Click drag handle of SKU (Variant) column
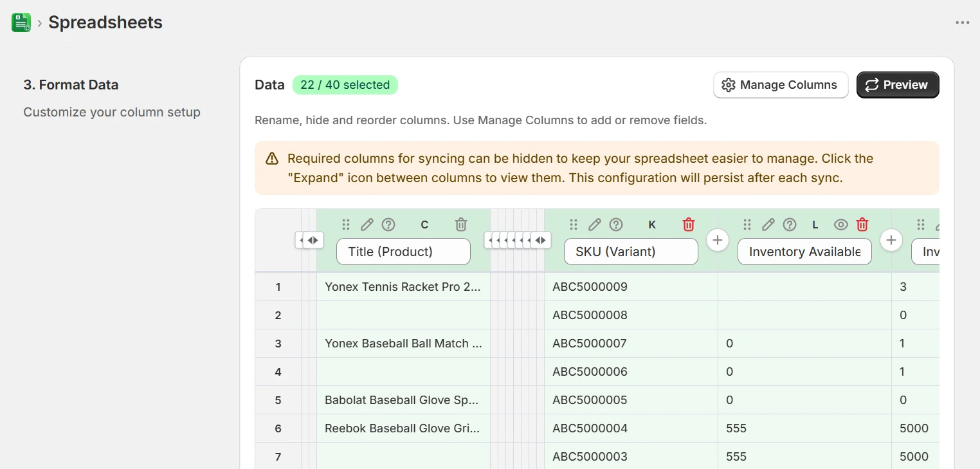Screen dimensions: 980x469 coord(574,225)
